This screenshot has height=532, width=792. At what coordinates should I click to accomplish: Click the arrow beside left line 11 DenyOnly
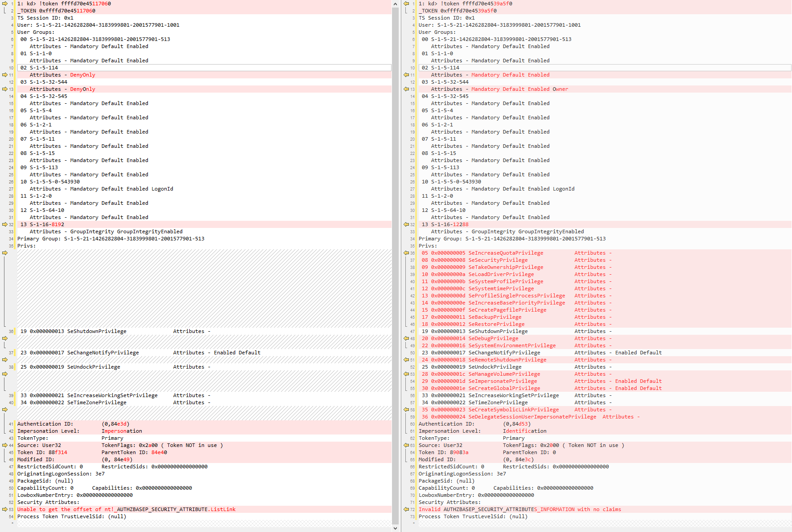tap(5, 75)
